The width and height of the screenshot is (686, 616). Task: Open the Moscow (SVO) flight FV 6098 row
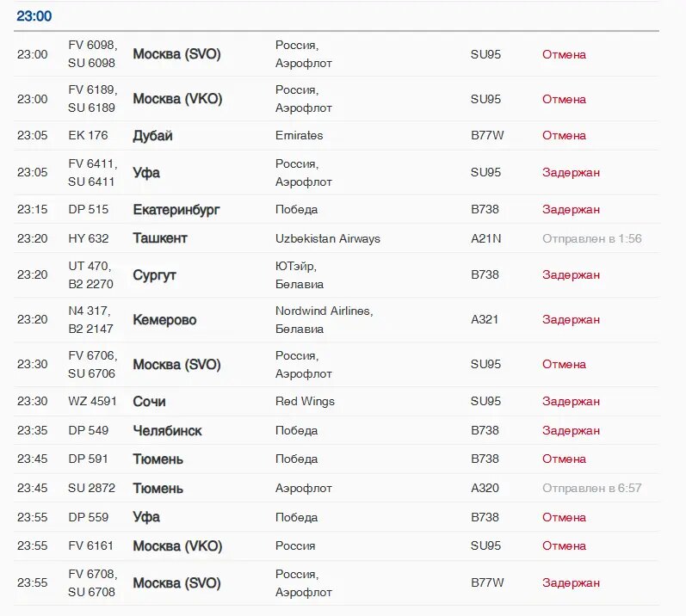click(336, 54)
